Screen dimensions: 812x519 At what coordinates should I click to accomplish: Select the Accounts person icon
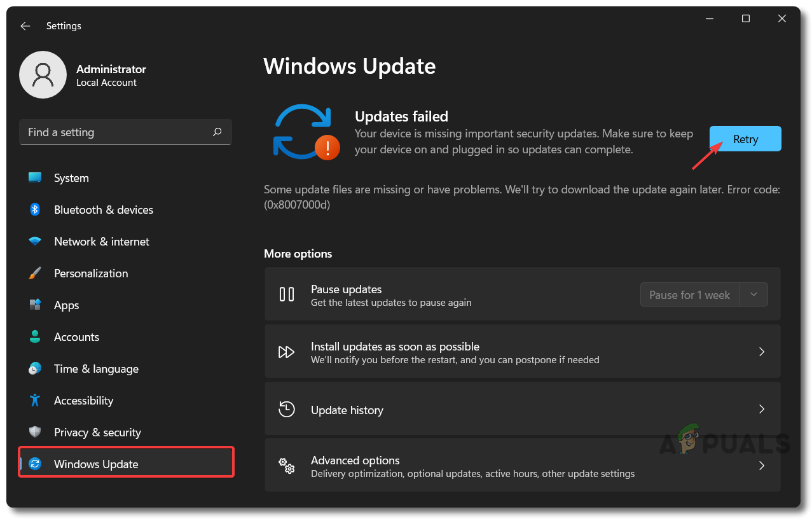coord(35,337)
